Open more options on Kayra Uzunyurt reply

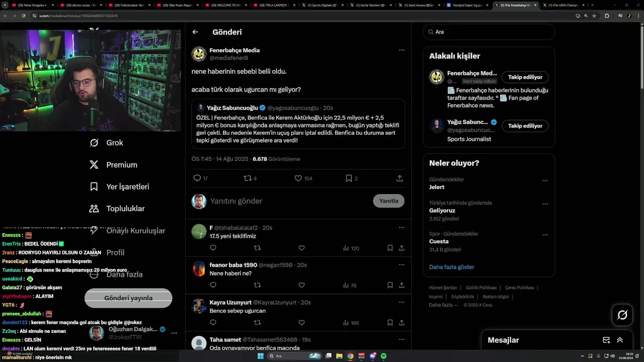click(x=401, y=302)
